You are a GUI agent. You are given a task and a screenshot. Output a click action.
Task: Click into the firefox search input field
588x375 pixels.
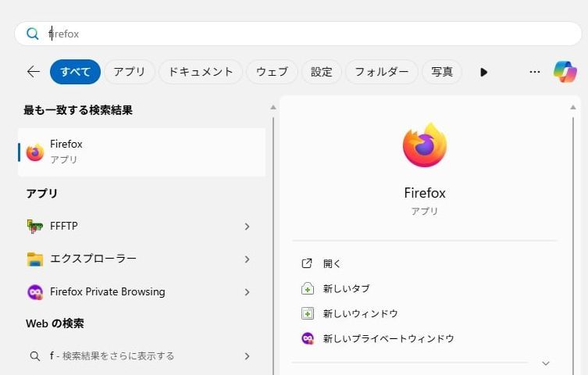(297, 34)
